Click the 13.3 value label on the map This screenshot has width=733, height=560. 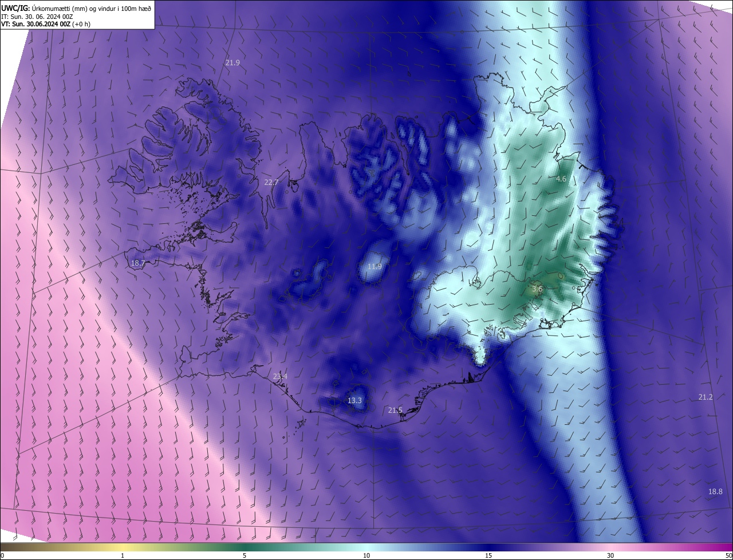[x=355, y=400]
